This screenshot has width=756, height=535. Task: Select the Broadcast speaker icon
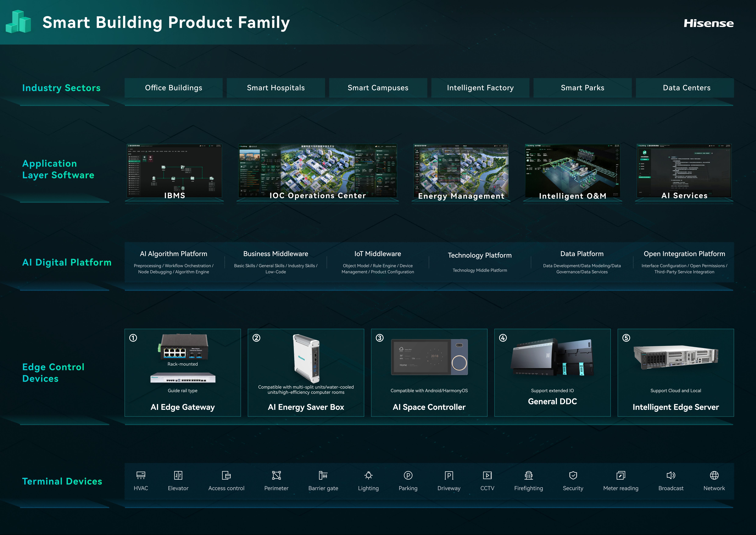(671, 475)
